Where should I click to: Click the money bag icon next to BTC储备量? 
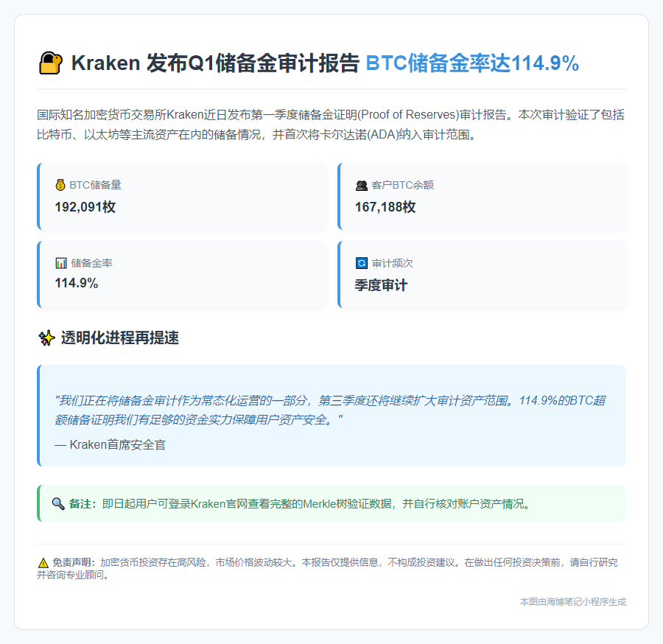click(x=60, y=185)
